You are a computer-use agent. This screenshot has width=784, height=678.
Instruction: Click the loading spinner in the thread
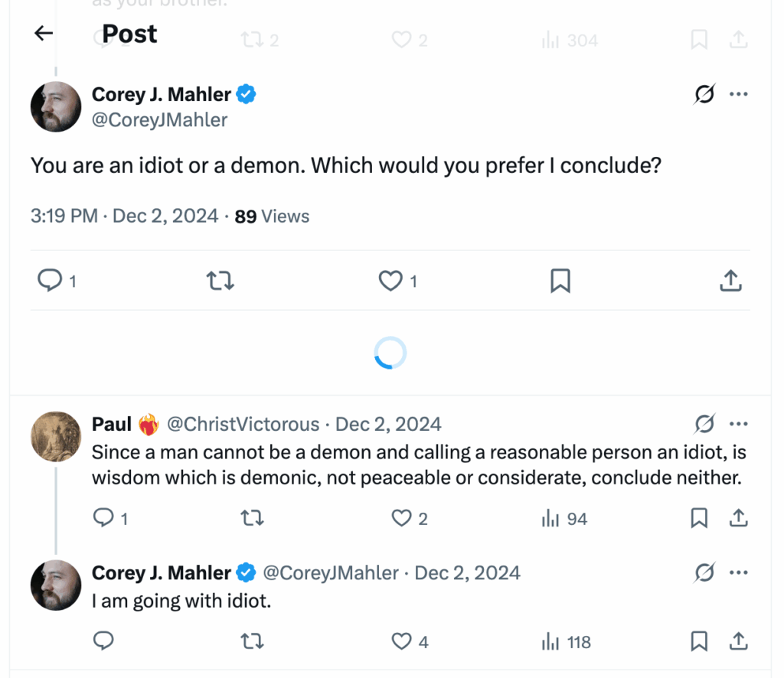[x=390, y=352]
